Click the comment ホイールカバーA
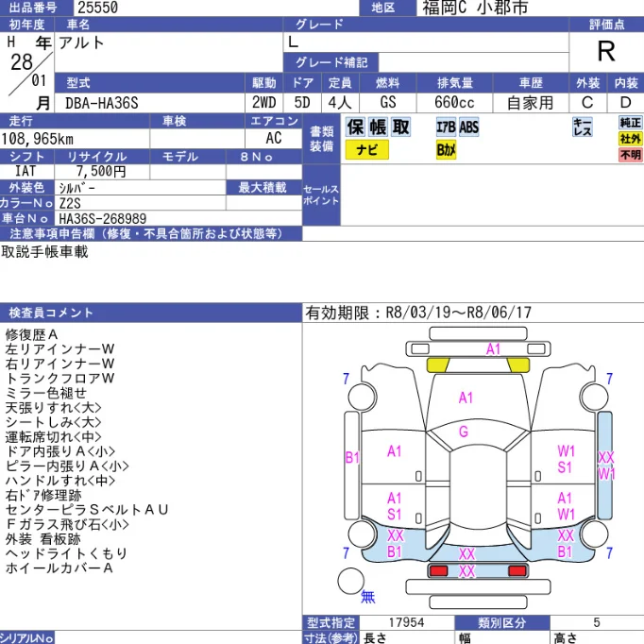Image resolution: width=644 pixels, height=644 pixels. click(59, 568)
